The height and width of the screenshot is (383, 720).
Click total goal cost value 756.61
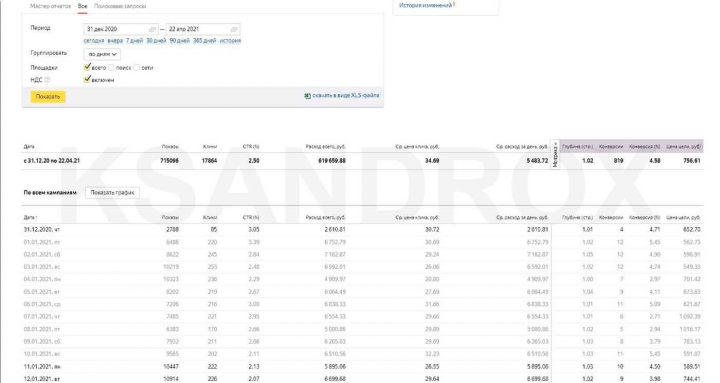click(x=692, y=161)
